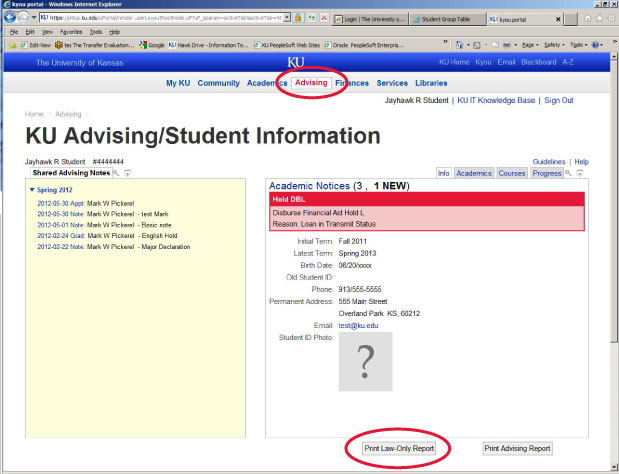This screenshot has height=474, width=619.
Task: Open the Edit menu
Action: point(30,32)
